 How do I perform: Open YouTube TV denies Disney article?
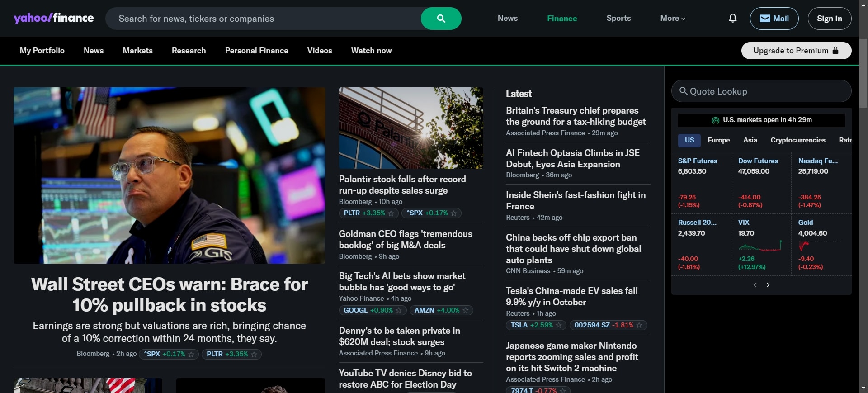[405, 379]
